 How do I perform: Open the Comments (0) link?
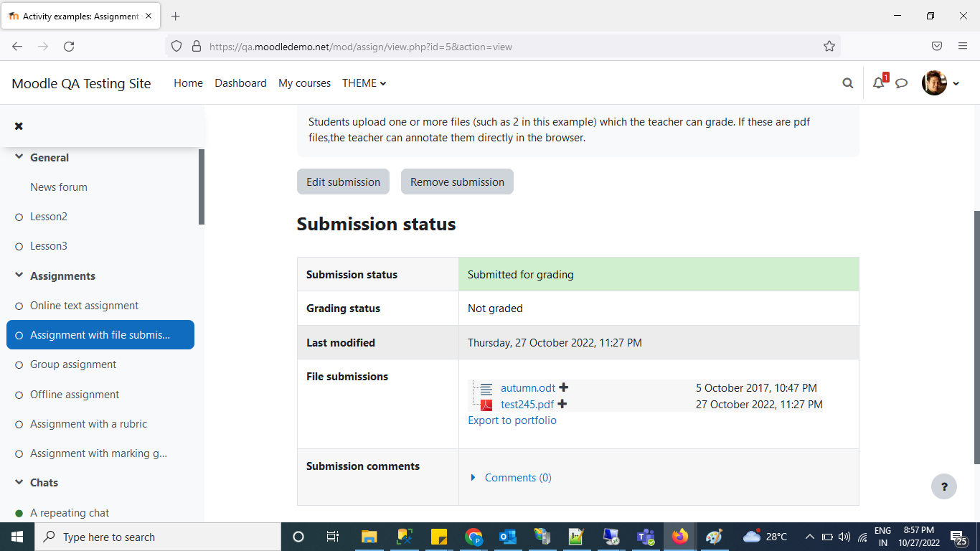[x=518, y=478]
